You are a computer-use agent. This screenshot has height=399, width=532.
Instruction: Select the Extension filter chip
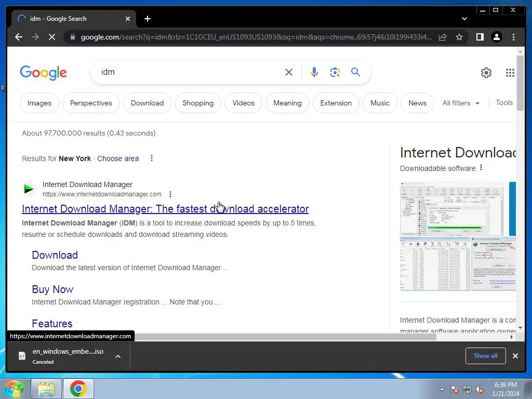(336, 103)
